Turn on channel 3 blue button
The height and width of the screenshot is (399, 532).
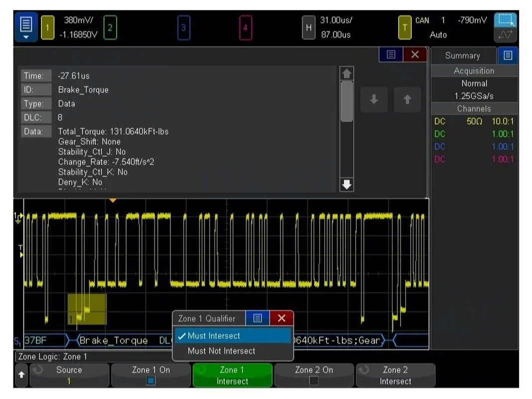pyautogui.click(x=184, y=27)
